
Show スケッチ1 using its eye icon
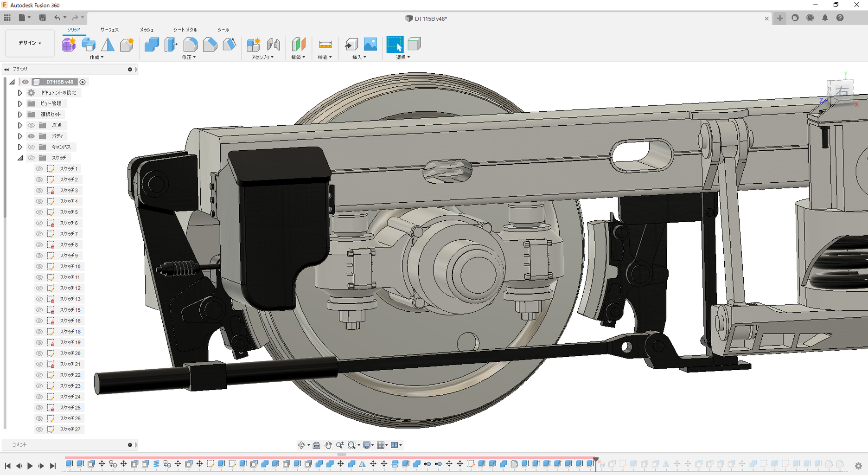tap(39, 169)
